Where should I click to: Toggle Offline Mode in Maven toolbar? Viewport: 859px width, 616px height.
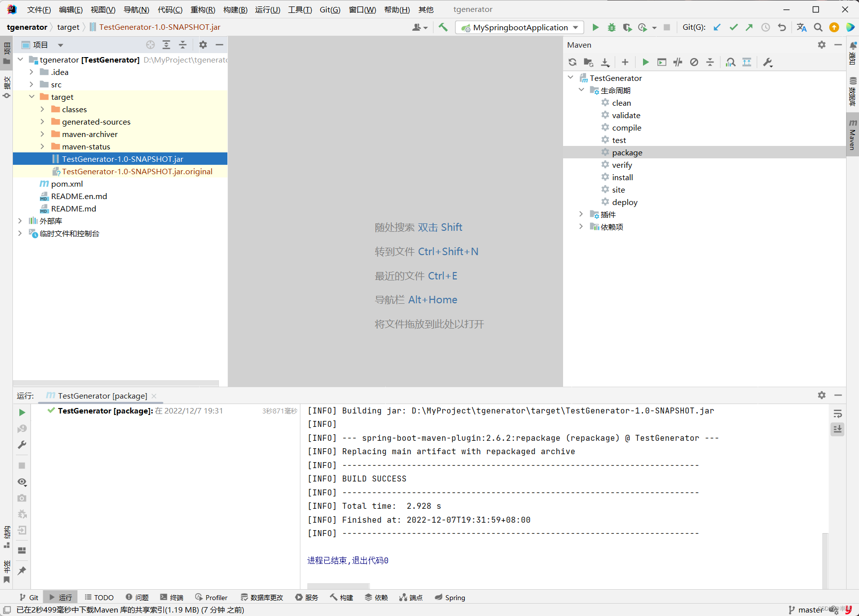click(x=678, y=62)
